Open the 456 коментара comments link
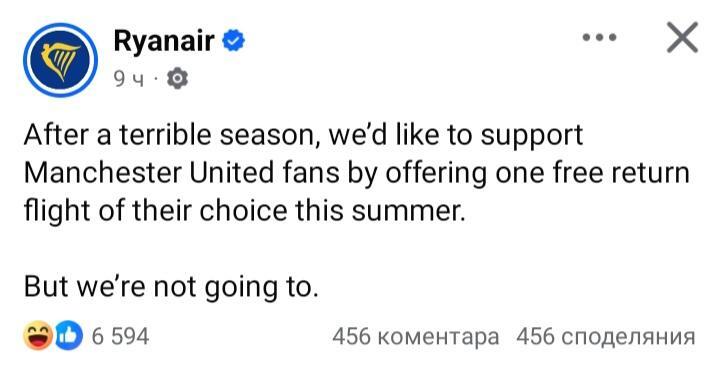The height and width of the screenshot is (378, 720). point(416,336)
